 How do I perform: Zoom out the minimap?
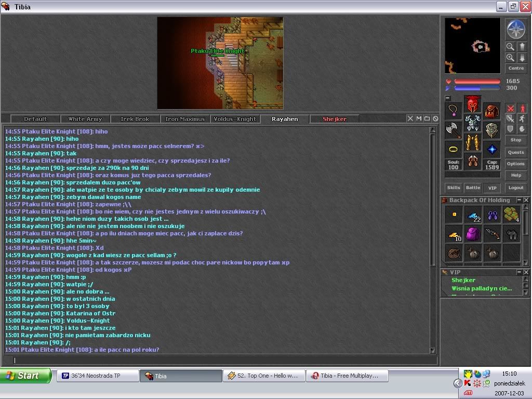[510, 46]
